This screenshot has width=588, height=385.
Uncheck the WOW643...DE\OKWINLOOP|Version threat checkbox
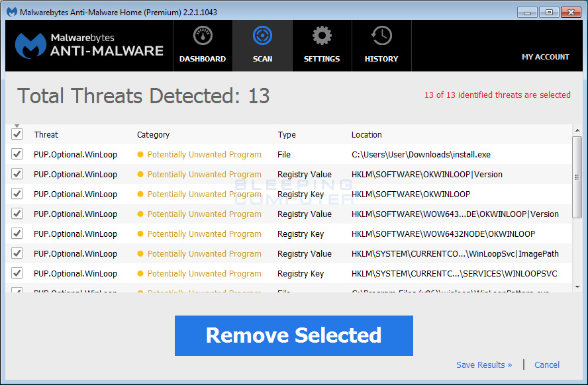pyautogui.click(x=17, y=214)
